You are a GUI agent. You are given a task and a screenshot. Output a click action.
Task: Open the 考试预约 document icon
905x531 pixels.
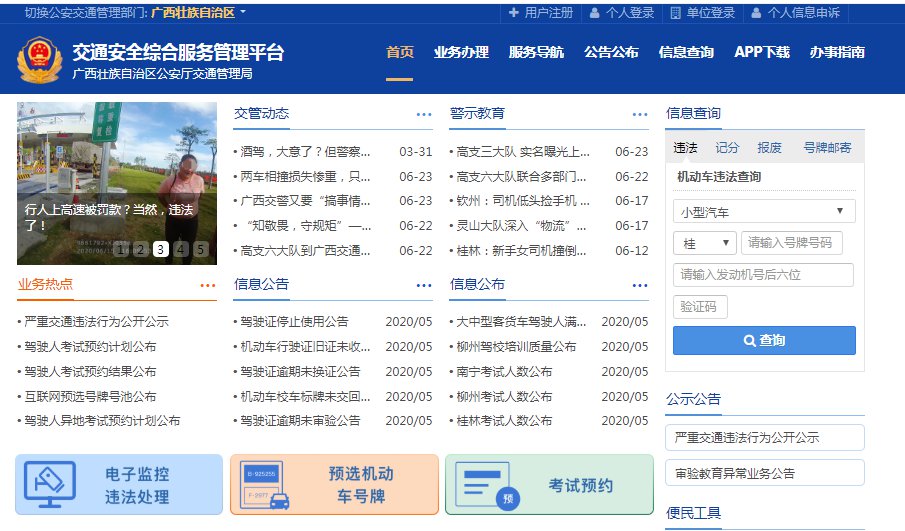(487, 486)
